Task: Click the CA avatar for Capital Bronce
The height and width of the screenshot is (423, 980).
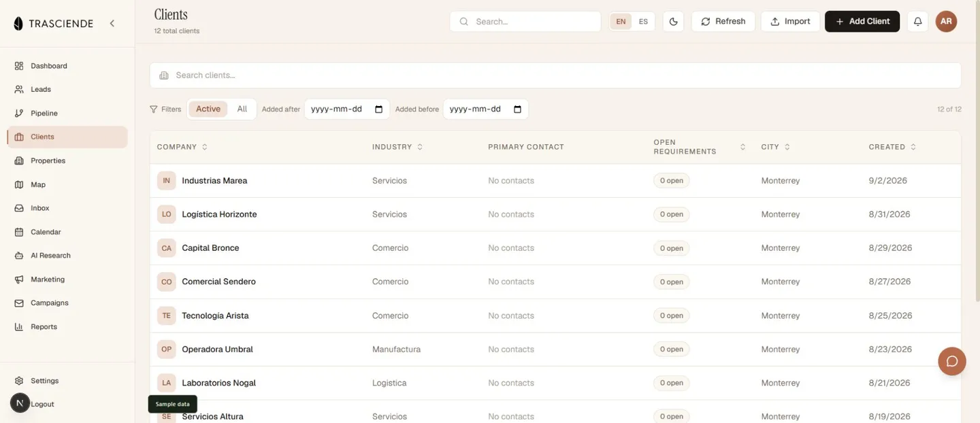Action: pos(166,248)
